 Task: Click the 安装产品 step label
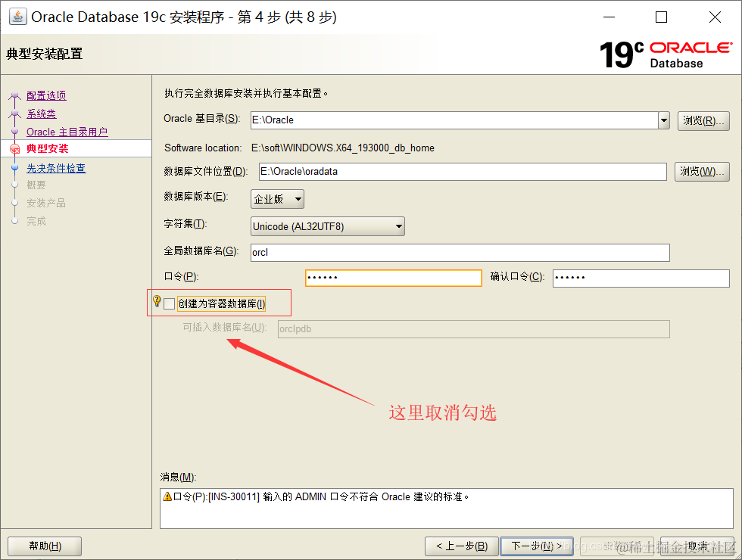point(46,204)
